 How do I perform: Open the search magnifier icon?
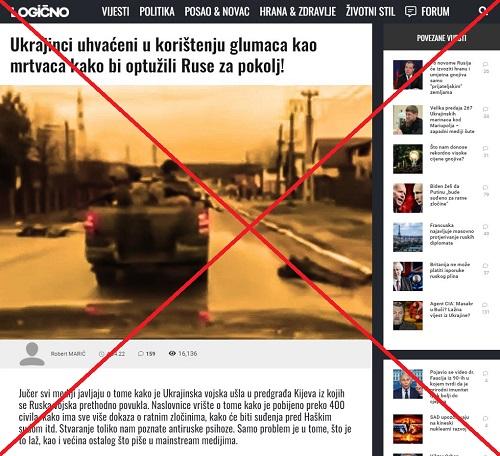coord(483,11)
